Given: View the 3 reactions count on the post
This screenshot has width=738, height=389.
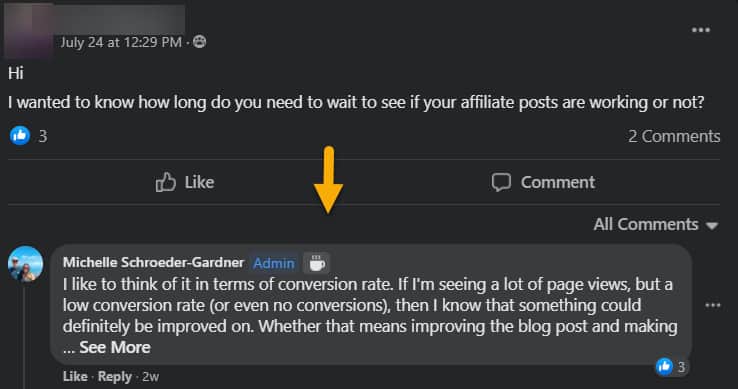Looking at the screenshot, I should click(43, 136).
